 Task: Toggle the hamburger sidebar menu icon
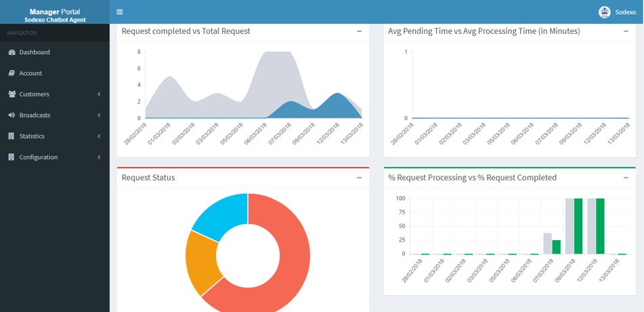(x=119, y=12)
